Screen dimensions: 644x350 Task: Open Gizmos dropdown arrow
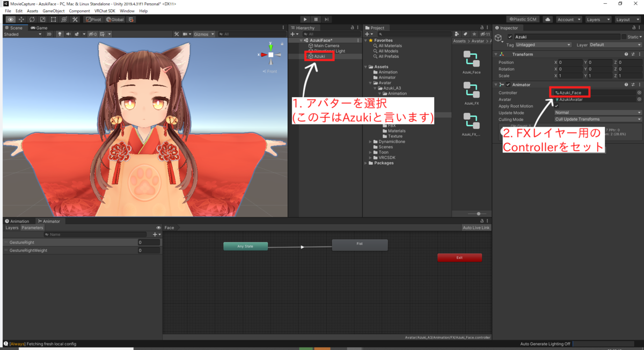coord(213,34)
